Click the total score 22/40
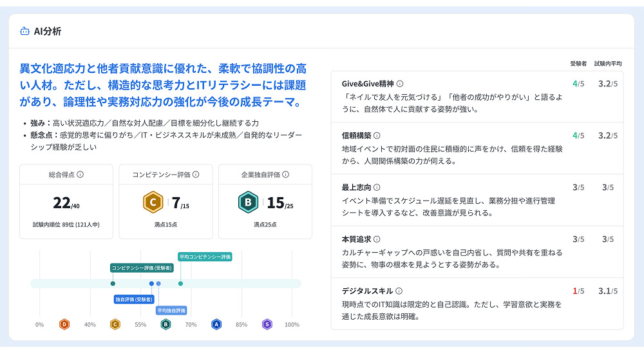This screenshot has width=644, height=352. coord(66,203)
